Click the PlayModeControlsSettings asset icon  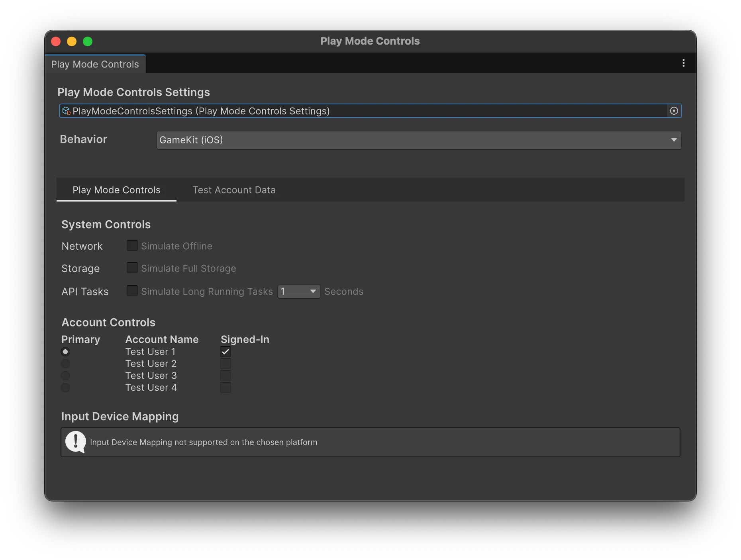(x=66, y=111)
